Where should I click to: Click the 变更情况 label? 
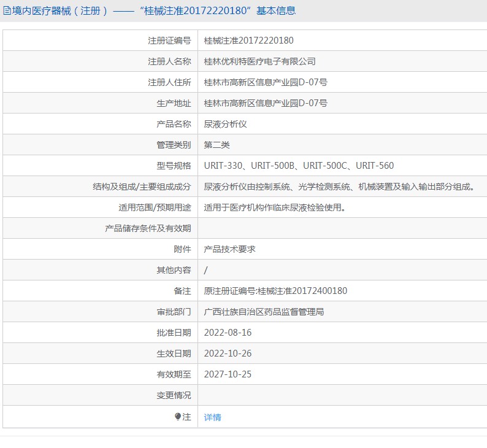tap(174, 395)
